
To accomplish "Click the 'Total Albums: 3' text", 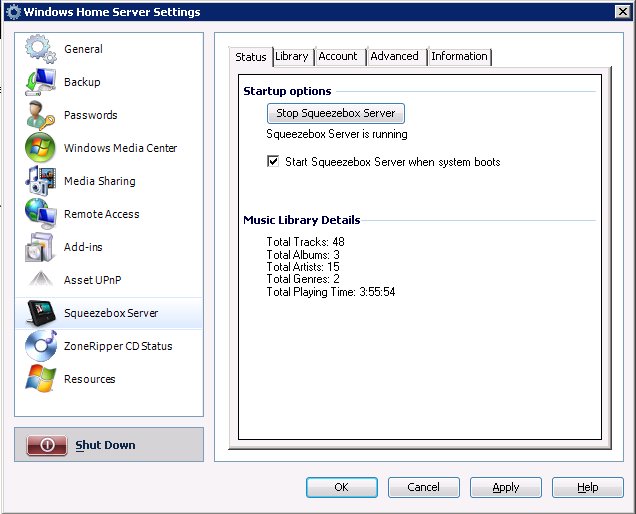I will tap(303, 255).
